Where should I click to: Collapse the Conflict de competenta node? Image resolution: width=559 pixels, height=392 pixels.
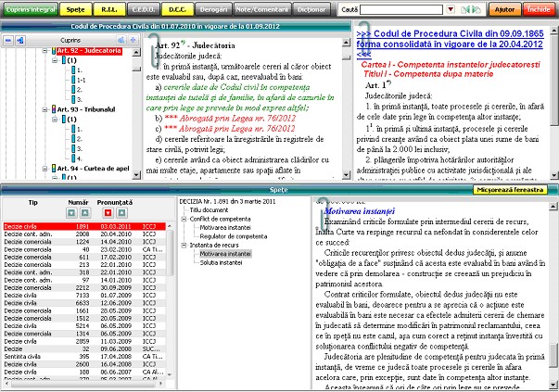(x=184, y=219)
